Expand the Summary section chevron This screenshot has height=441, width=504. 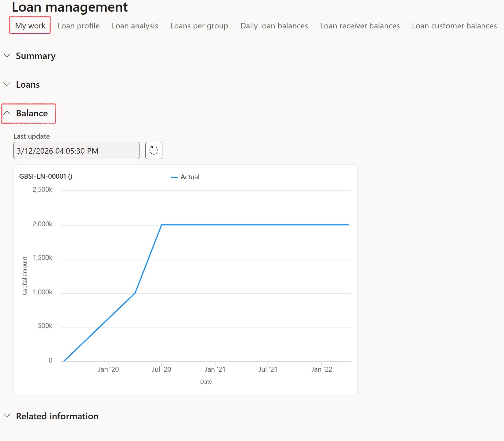pos(7,56)
